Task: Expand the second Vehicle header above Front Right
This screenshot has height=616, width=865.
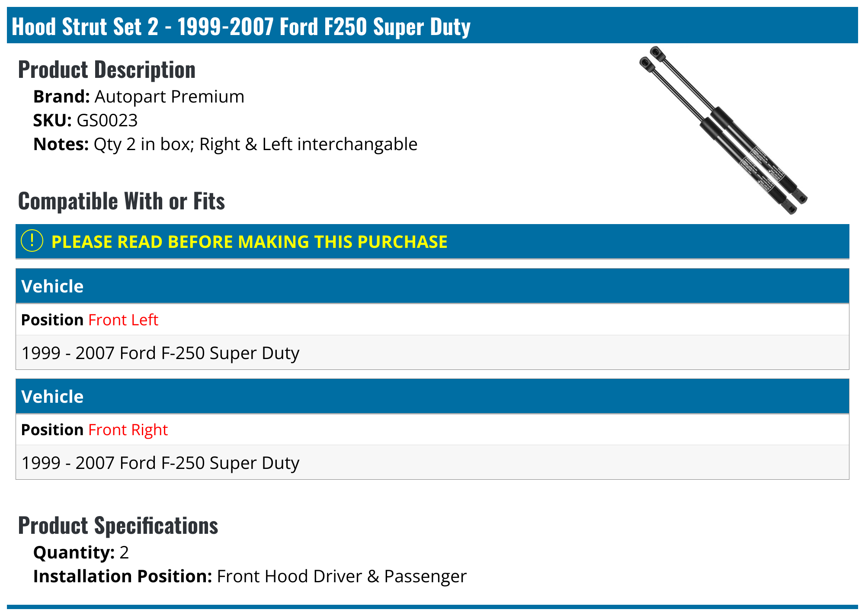Action: coord(52,397)
